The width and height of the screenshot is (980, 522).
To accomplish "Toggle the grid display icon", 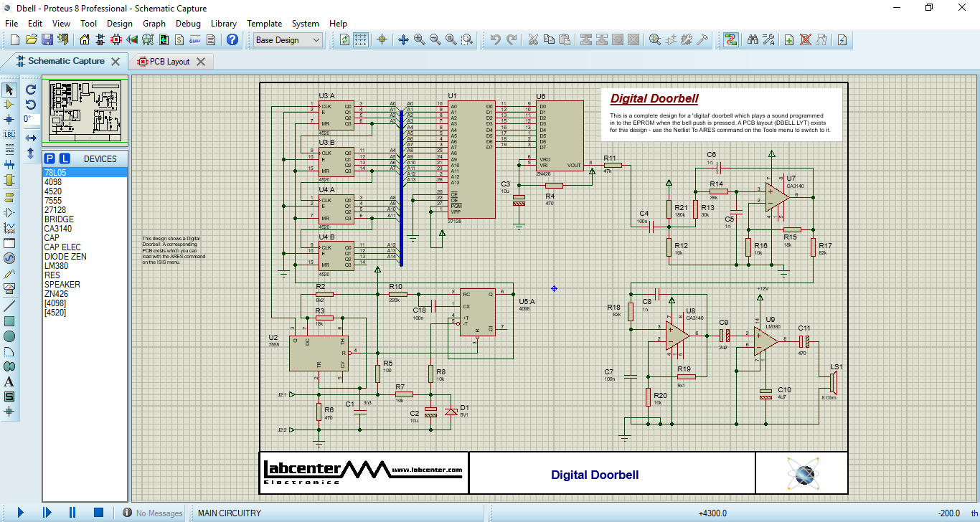I will (x=361, y=40).
